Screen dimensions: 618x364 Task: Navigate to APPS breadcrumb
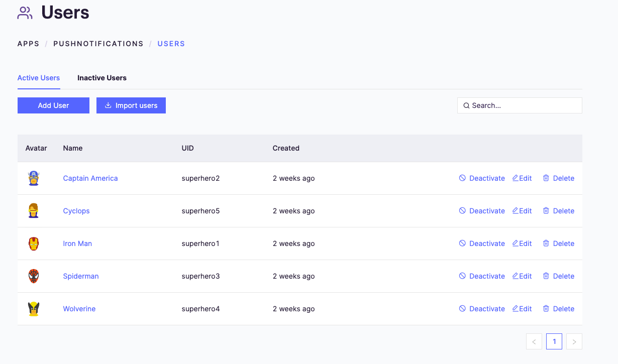pos(28,44)
